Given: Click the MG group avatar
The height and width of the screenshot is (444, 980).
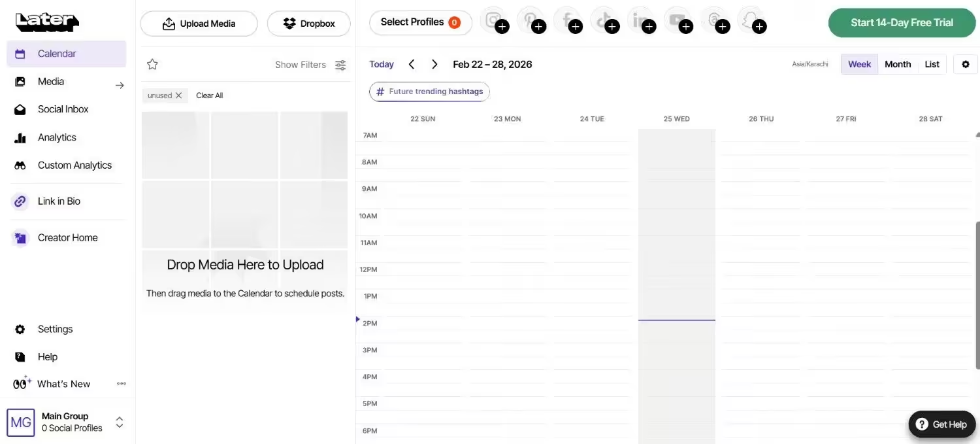Looking at the screenshot, I should 20,422.
